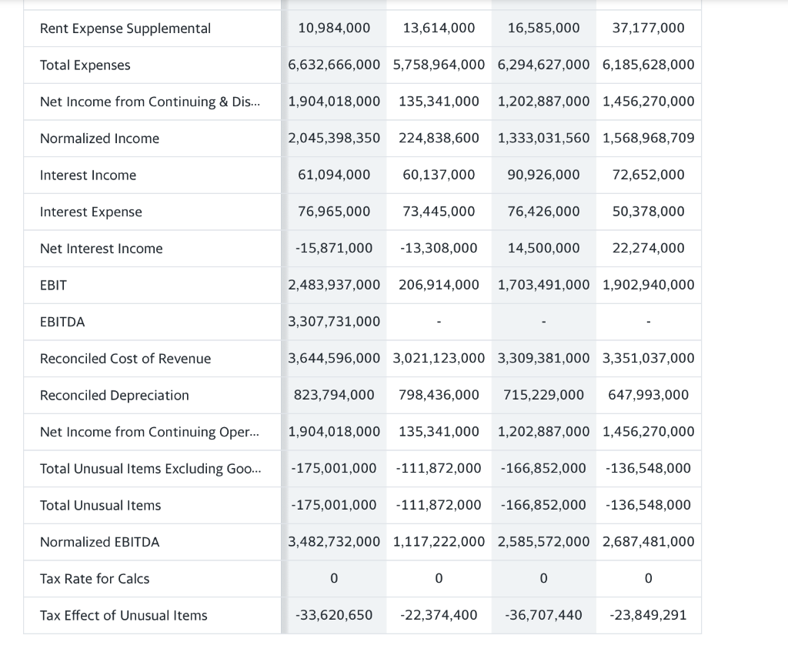788x672 pixels.
Task: Select the EBIT row label
Action: 53,285
